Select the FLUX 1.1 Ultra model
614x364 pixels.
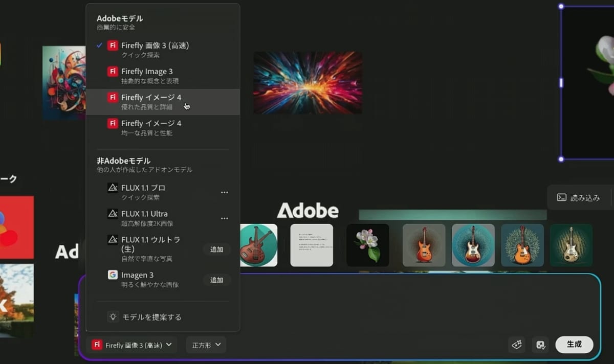click(x=163, y=218)
